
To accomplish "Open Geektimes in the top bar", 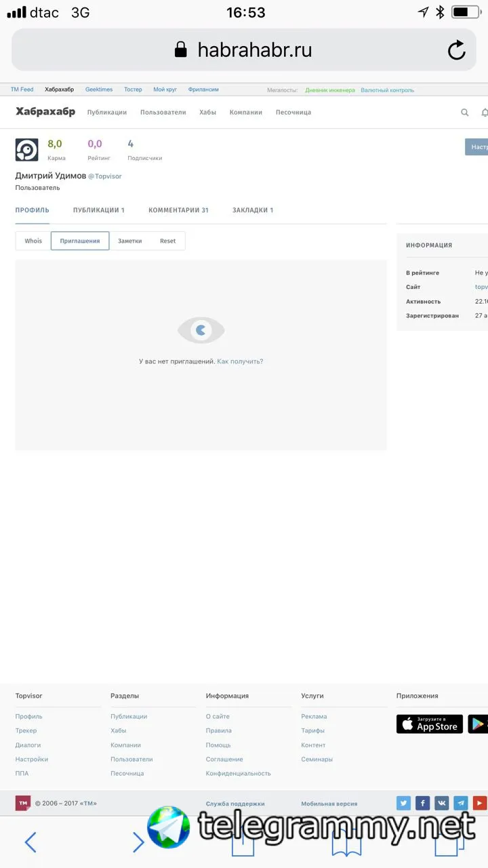I will pyautogui.click(x=99, y=90).
